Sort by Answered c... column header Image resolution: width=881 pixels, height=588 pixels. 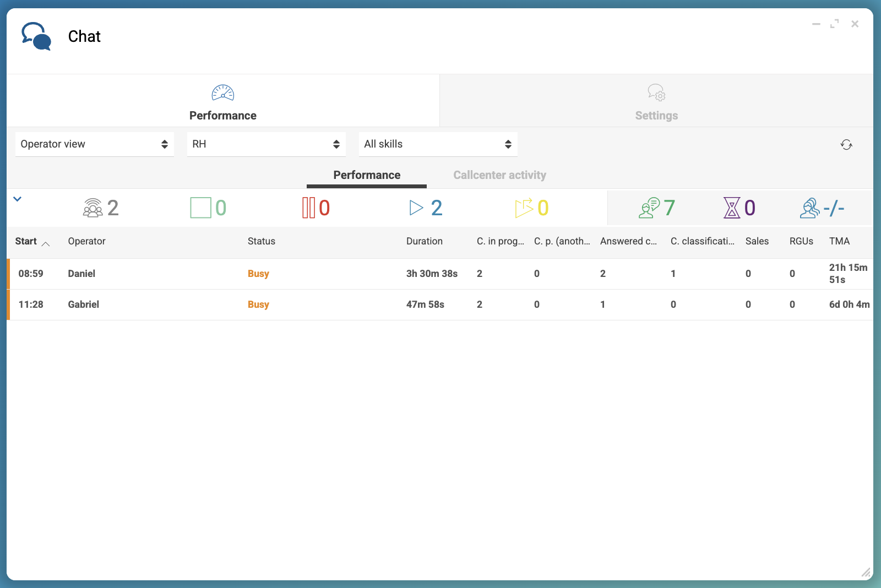pos(628,241)
